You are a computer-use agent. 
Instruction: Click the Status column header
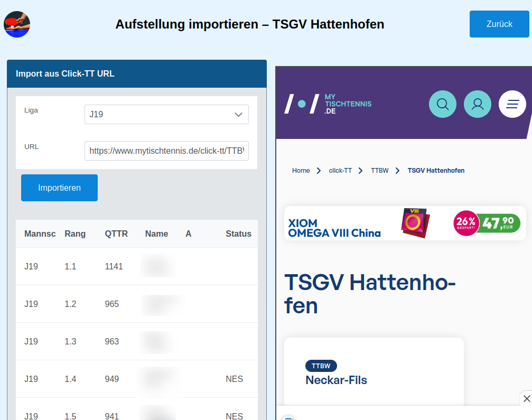click(x=238, y=234)
